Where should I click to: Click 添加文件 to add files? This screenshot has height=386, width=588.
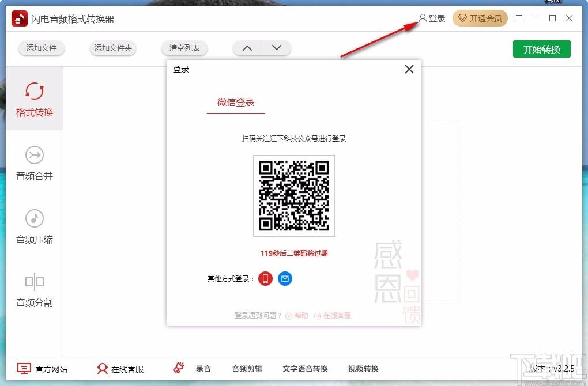[x=42, y=48]
